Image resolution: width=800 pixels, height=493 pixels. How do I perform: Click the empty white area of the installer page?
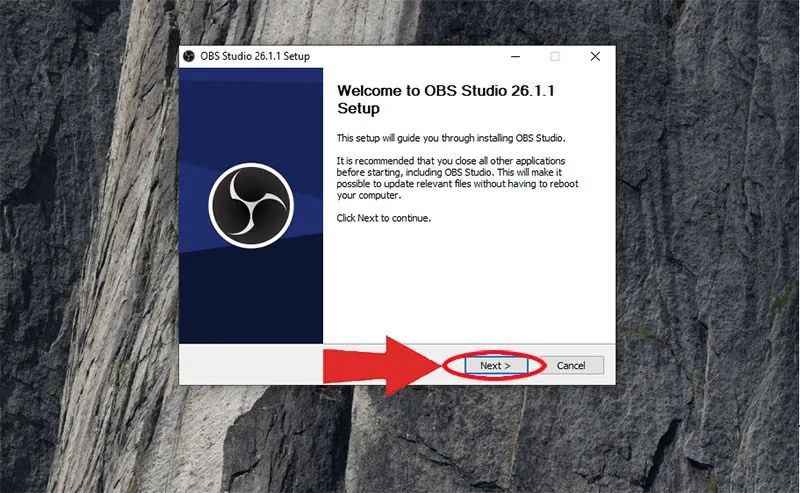[470, 290]
